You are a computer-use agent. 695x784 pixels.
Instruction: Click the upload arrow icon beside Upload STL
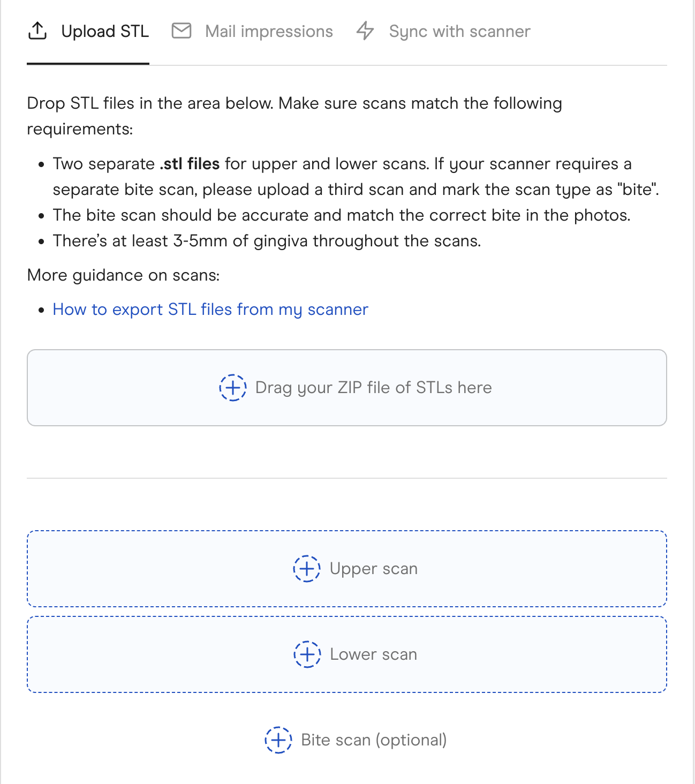(37, 31)
